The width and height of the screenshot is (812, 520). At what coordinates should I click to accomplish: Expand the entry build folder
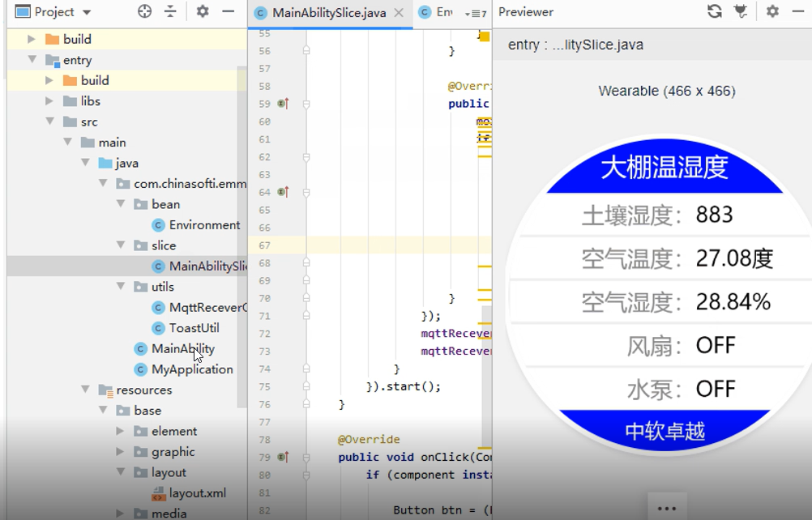pos(49,80)
